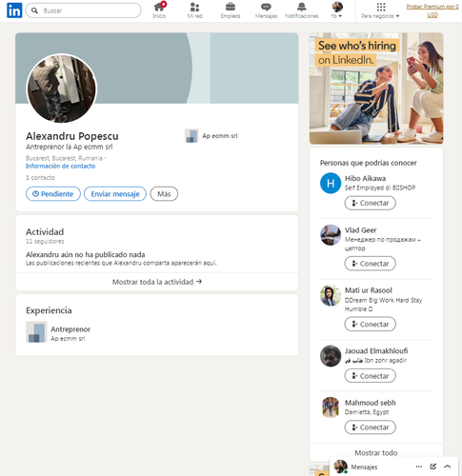Connect with Mati ur Rasool
The width and height of the screenshot is (462, 476).
pos(371,325)
